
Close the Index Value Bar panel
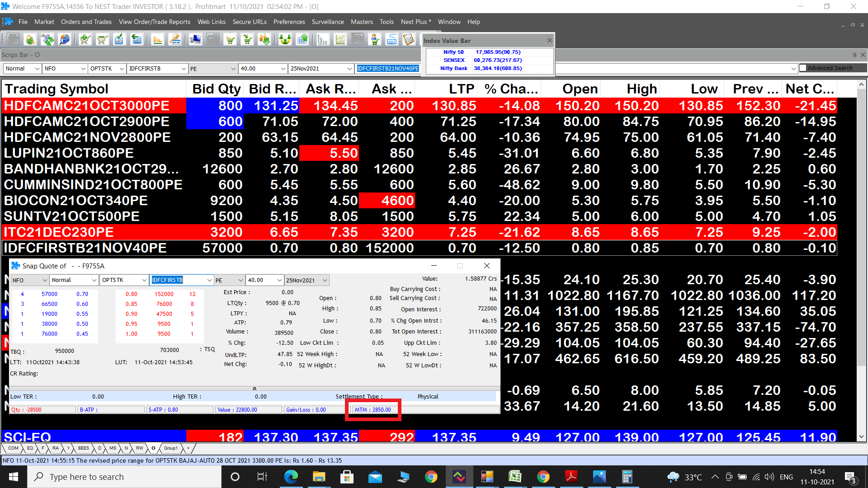549,40
